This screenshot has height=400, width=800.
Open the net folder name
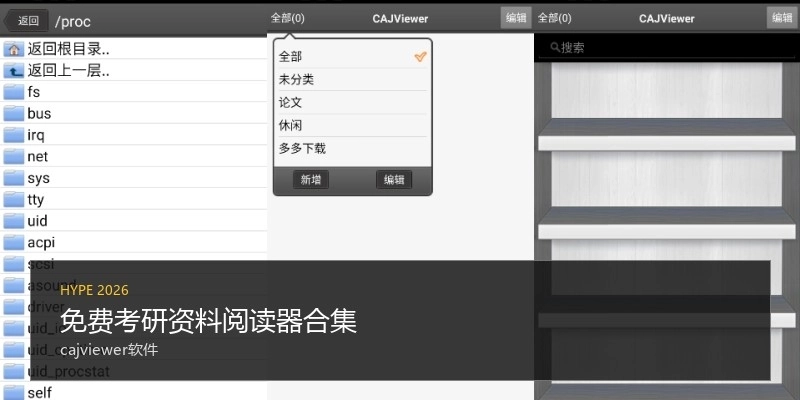38,157
